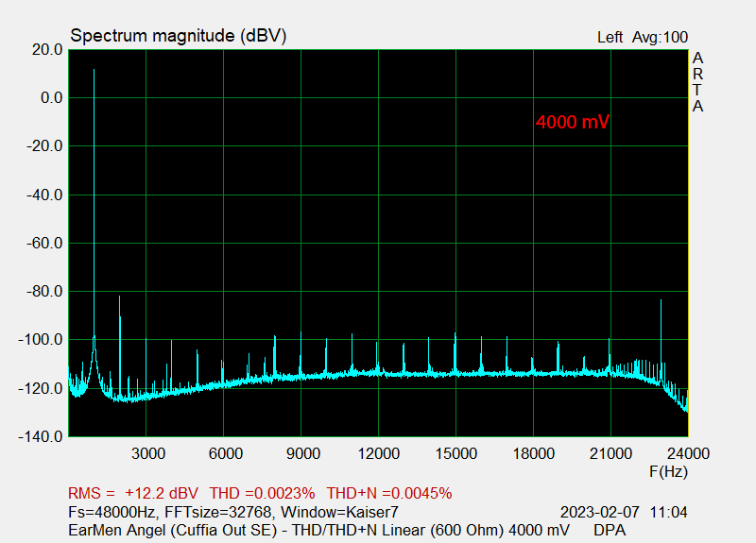
Task: Click the '24000' frequency axis label
Action: coord(688,453)
